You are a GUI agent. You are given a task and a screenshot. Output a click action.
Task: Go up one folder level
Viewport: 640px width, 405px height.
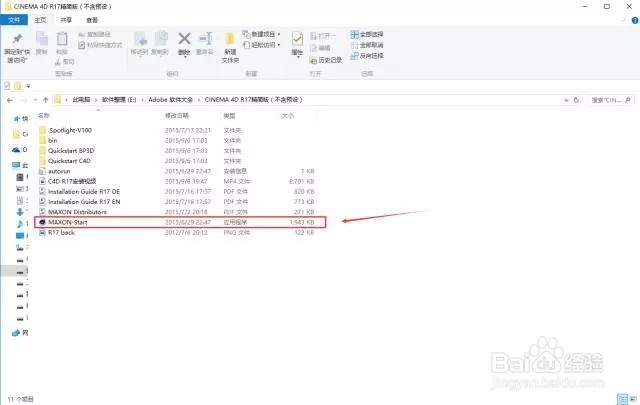tap(45, 100)
